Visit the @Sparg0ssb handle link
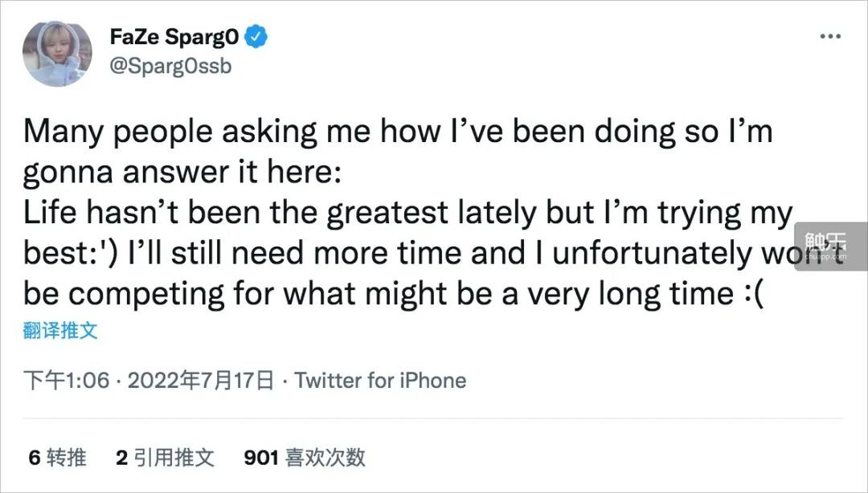Viewport: 868px width, 493px height. (169, 66)
